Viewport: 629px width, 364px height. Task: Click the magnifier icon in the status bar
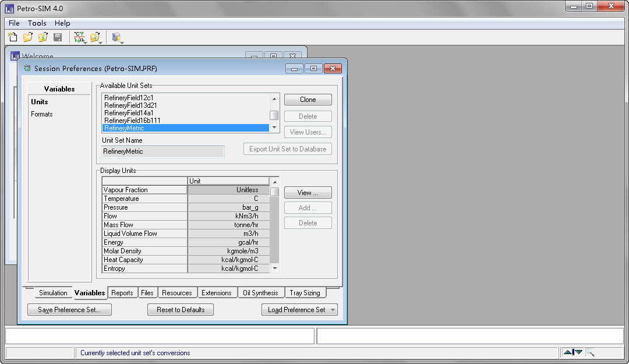coord(590,353)
